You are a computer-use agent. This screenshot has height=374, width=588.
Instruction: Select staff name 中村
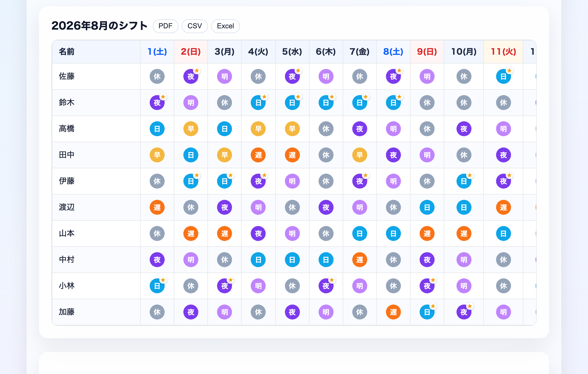click(67, 260)
